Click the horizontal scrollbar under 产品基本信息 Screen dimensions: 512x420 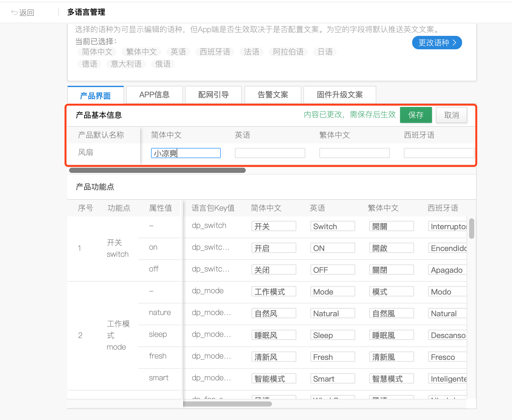(157, 170)
